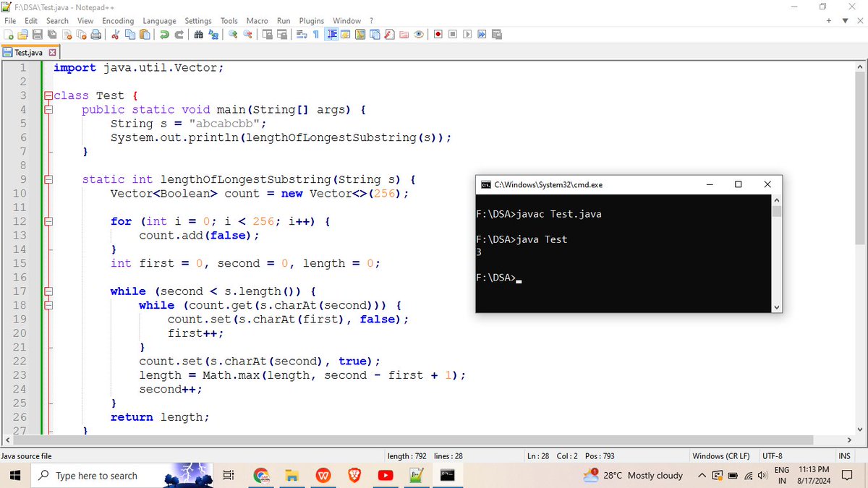Open File Explorer from the taskbar
This screenshot has height=488, width=868.
click(x=292, y=476)
